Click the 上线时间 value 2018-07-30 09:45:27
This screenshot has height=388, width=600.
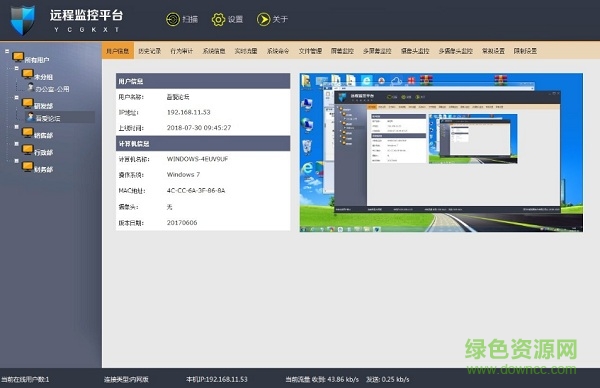(x=199, y=128)
